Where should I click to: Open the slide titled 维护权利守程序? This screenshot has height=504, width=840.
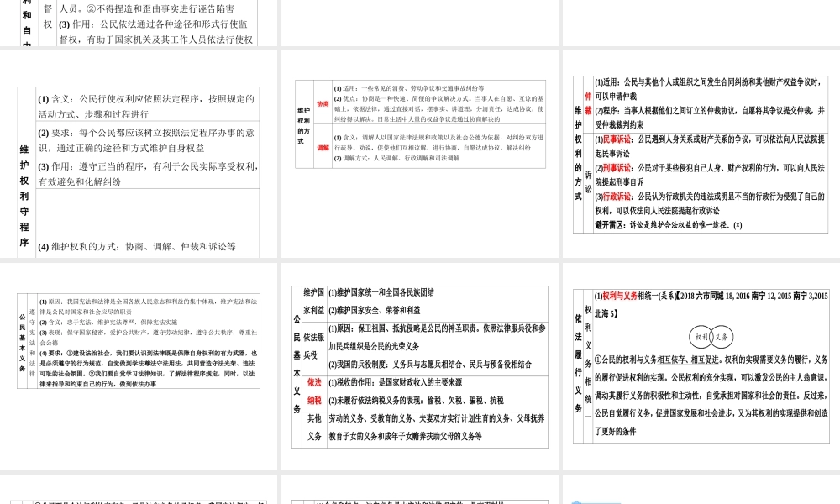point(139,155)
